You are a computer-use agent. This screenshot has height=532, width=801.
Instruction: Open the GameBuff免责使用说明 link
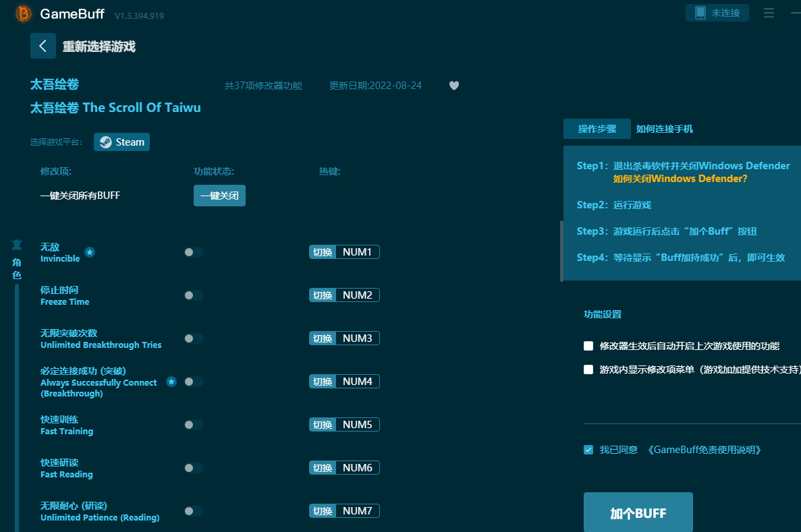coord(705,450)
